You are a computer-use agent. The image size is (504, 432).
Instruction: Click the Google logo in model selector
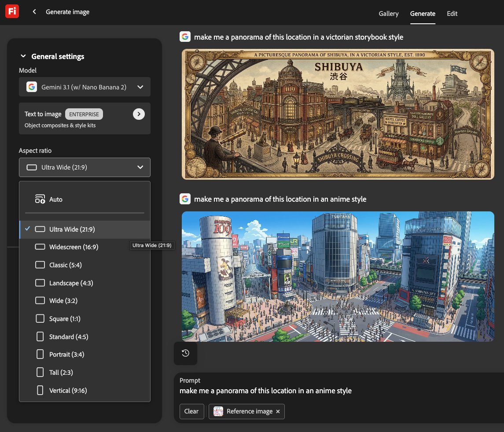click(32, 87)
